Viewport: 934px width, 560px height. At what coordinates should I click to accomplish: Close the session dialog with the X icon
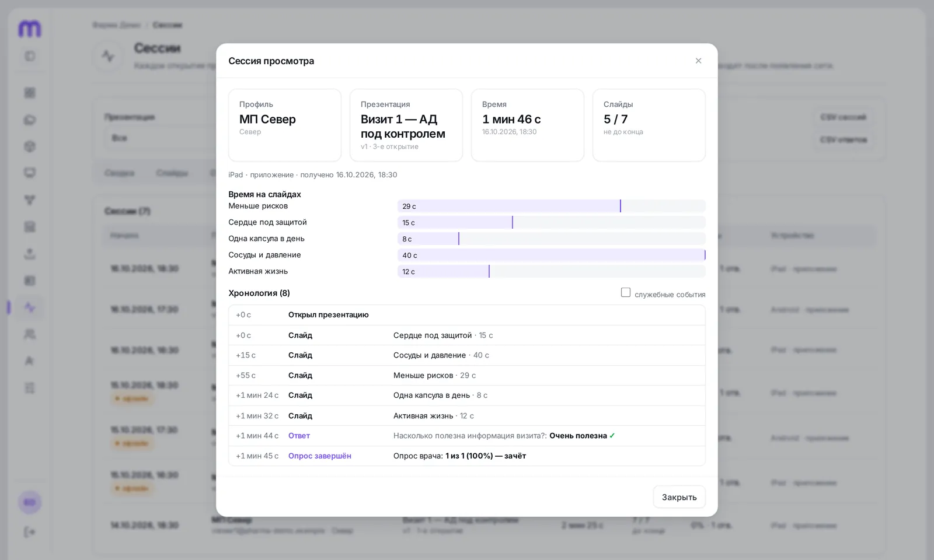point(698,61)
